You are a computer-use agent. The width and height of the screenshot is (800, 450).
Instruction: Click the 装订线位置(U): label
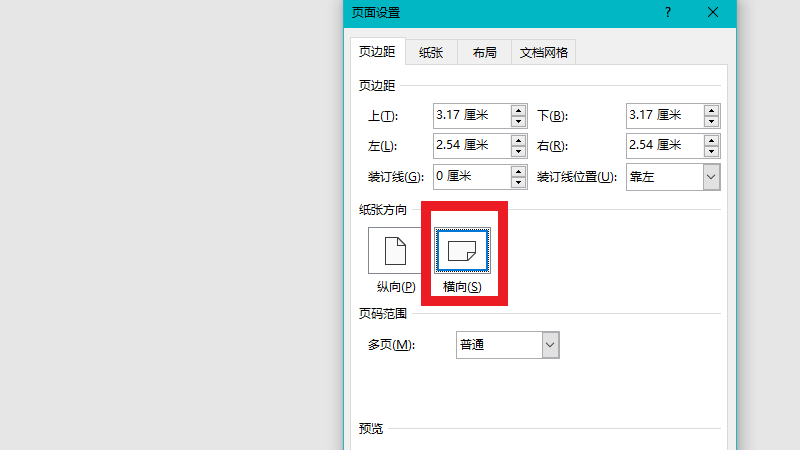pyautogui.click(x=577, y=177)
